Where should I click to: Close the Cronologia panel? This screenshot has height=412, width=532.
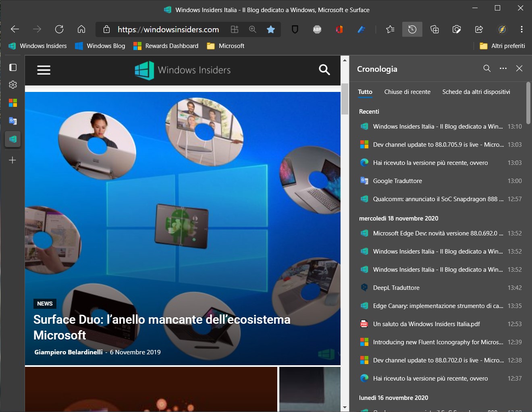(x=519, y=68)
